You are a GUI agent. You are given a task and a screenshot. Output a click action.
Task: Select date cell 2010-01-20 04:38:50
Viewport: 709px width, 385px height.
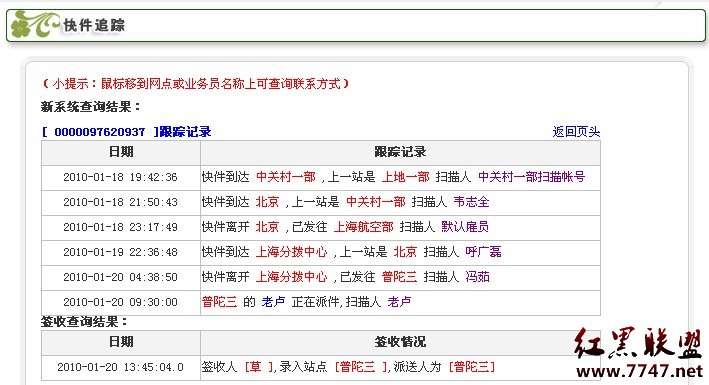click(x=120, y=277)
